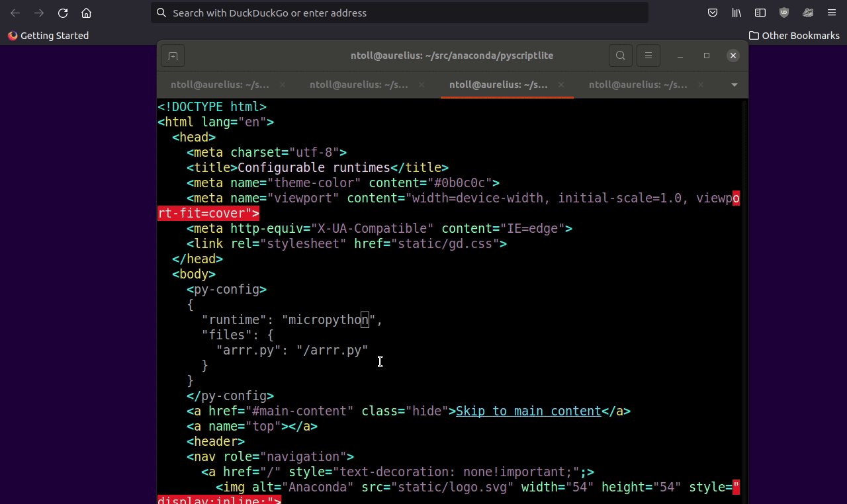Place cursor on the "micropython" runtime value
The width and height of the screenshot is (847, 504).
click(329, 320)
